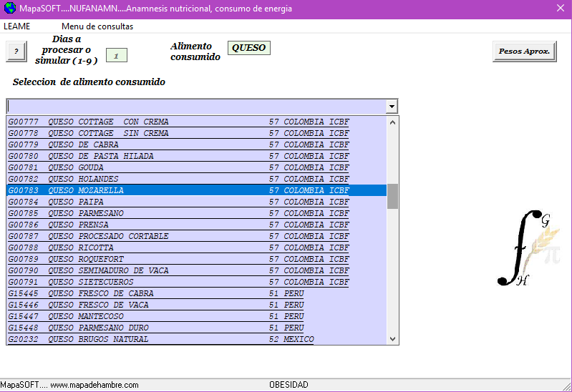Choose QUESO PARMESANO from Colombia

179,213
